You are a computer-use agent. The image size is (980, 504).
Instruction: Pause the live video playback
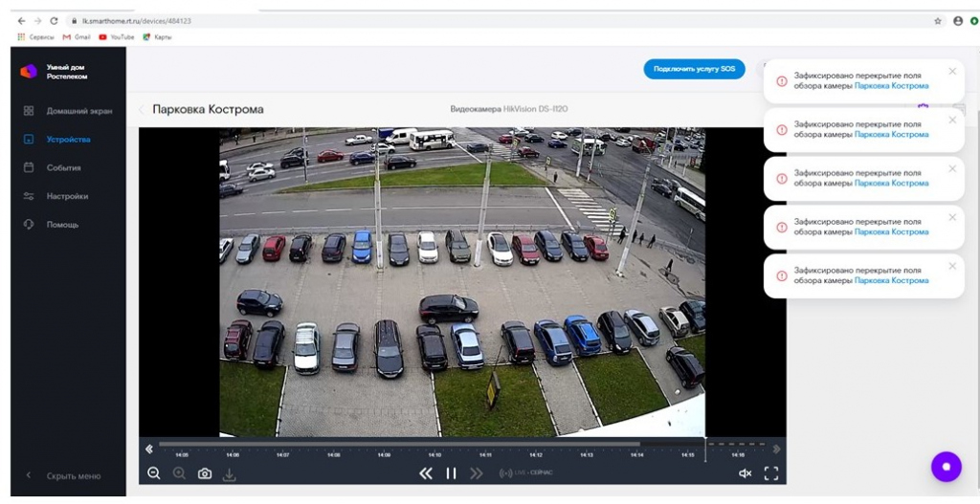click(451, 473)
